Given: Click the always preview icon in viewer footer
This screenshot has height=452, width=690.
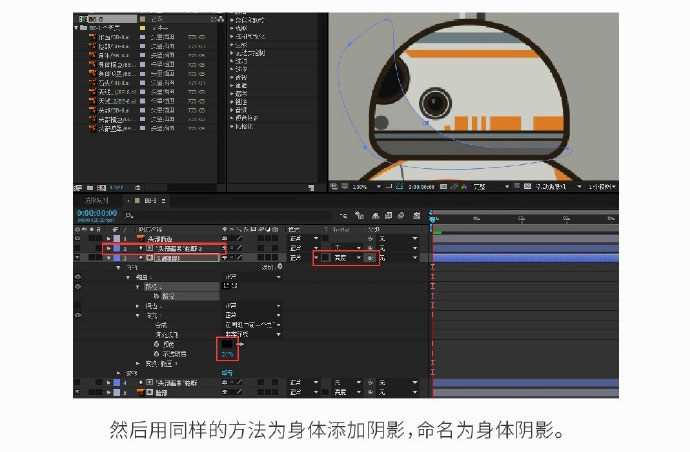Looking at the screenshot, I should click(x=334, y=187).
